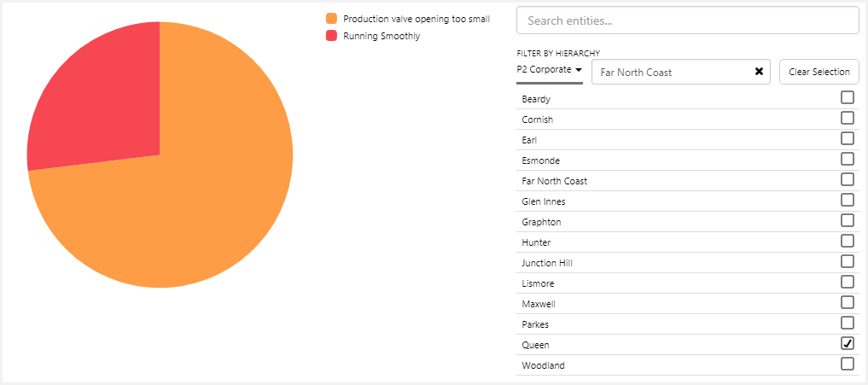868x385 pixels.
Task: Click the Far North Coast filter field
Action: click(670, 72)
